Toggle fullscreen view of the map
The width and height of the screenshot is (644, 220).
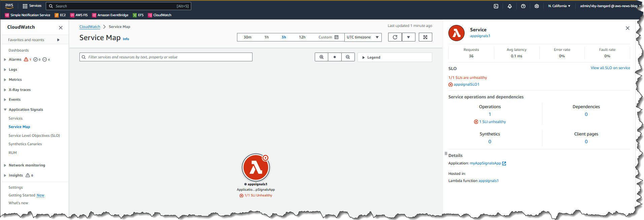(425, 37)
